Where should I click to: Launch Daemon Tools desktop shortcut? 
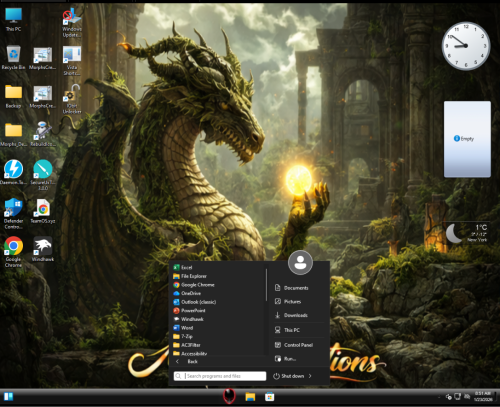(13, 172)
